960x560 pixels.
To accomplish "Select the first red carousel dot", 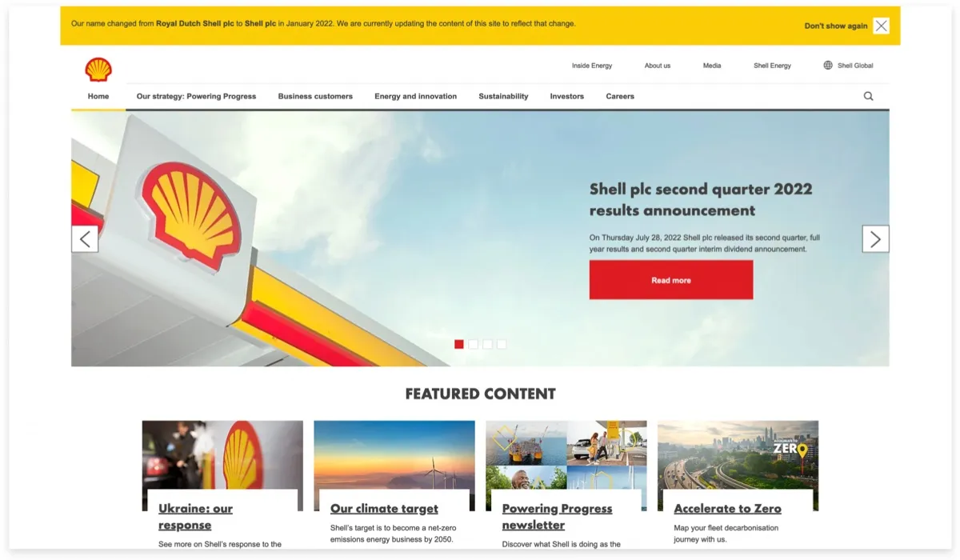I will point(459,344).
